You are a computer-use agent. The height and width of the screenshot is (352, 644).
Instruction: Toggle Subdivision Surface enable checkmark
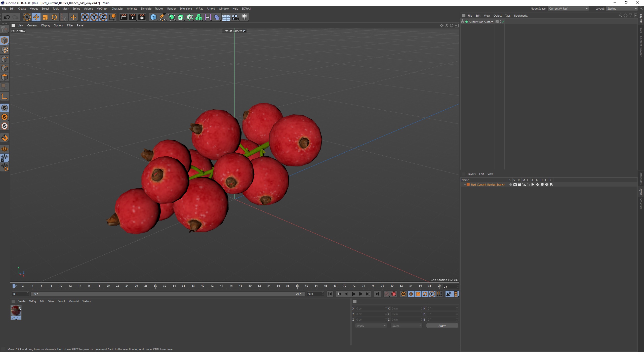(x=503, y=22)
